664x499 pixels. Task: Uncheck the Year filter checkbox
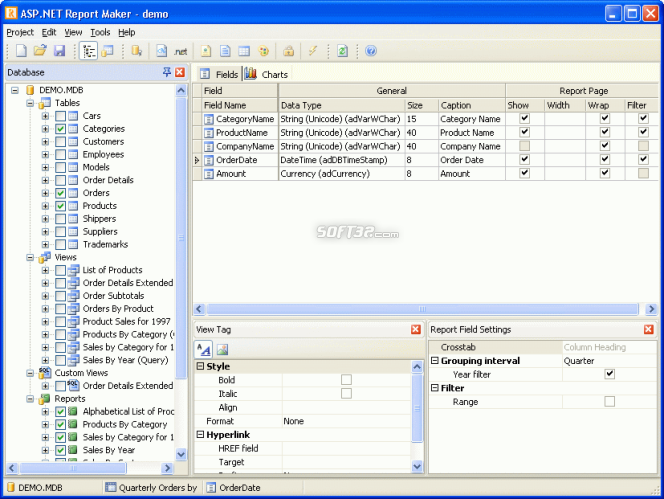coord(610,374)
